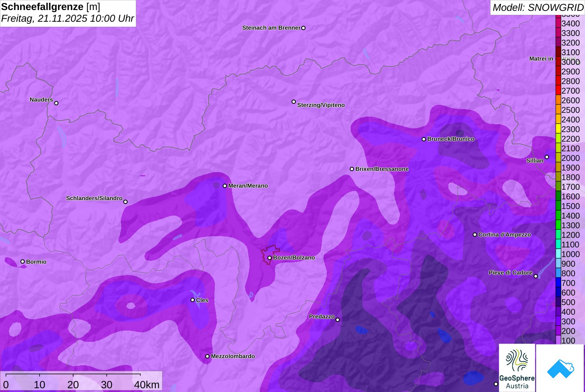The width and height of the screenshot is (585, 392).
Task: Pick the Bruneck/Brunico location dot
Action: pos(424,139)
